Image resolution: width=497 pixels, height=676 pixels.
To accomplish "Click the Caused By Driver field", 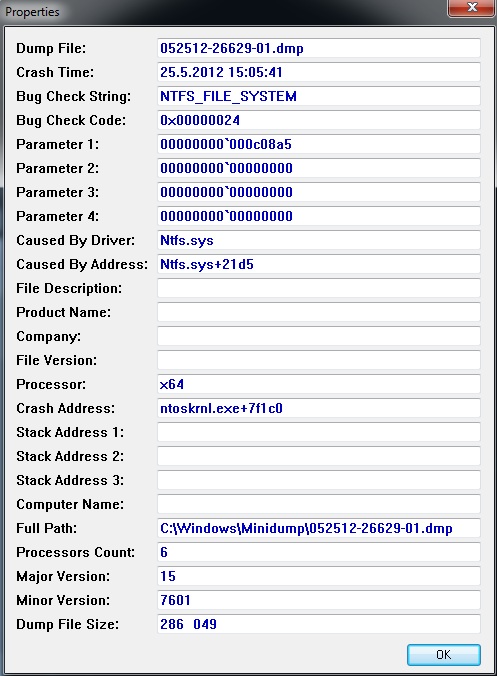I will click(319, 240).
